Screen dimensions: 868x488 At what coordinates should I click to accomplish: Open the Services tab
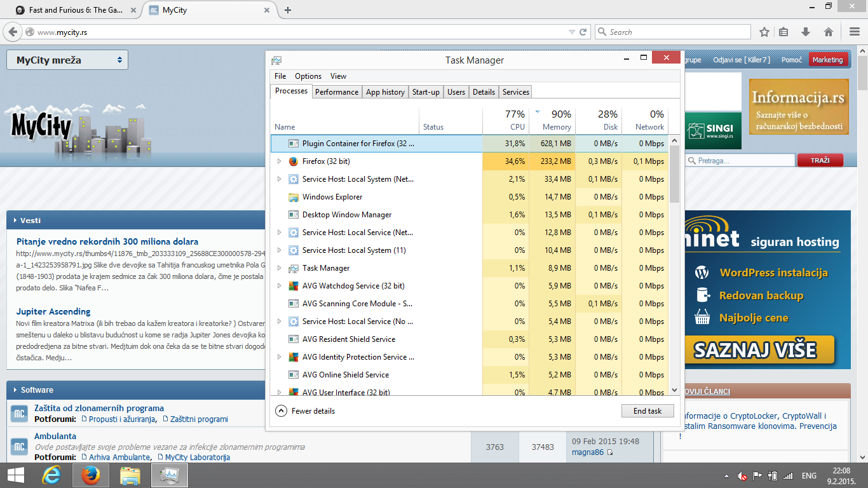pyautogui.click(x=516, y=92)
